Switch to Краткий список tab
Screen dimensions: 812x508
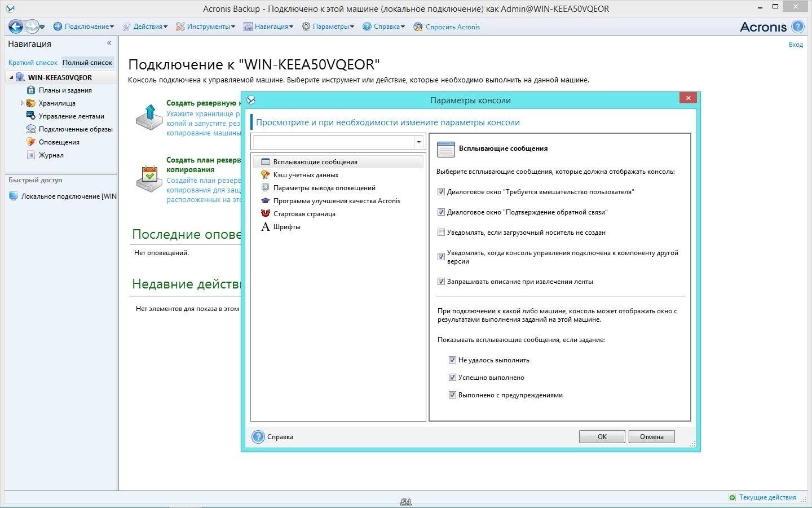[33, 63]
